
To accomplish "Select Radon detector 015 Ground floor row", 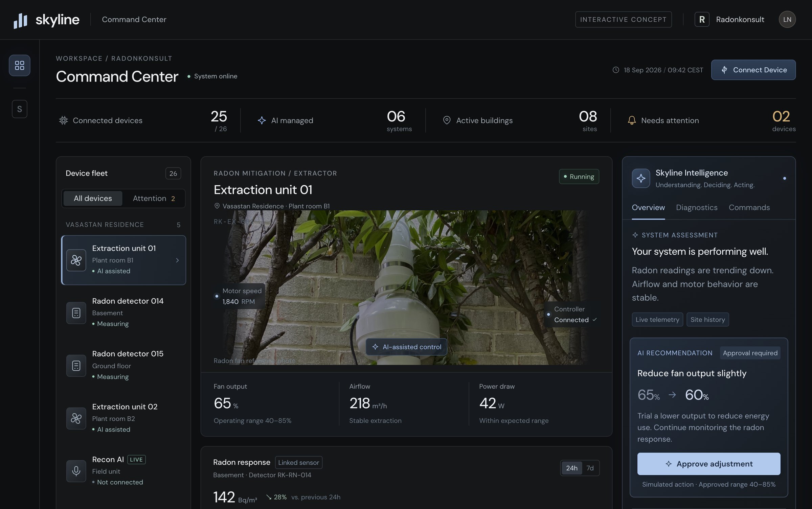I will (123, 366).
